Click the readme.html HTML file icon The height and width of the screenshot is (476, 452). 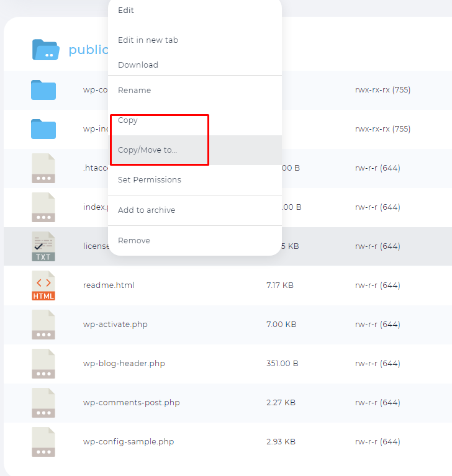(x=43, y=285)
